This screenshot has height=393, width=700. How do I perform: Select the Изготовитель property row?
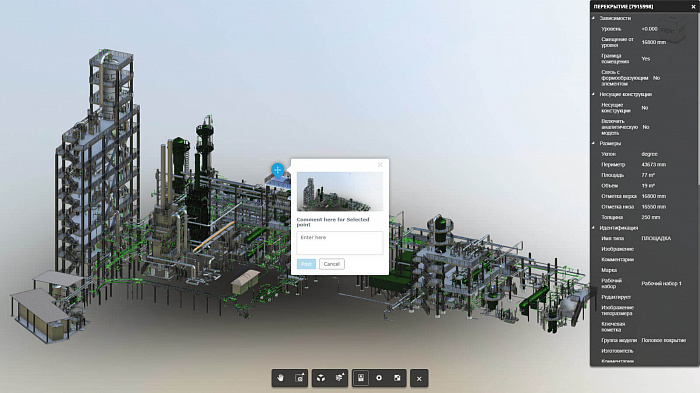(643, 351)
